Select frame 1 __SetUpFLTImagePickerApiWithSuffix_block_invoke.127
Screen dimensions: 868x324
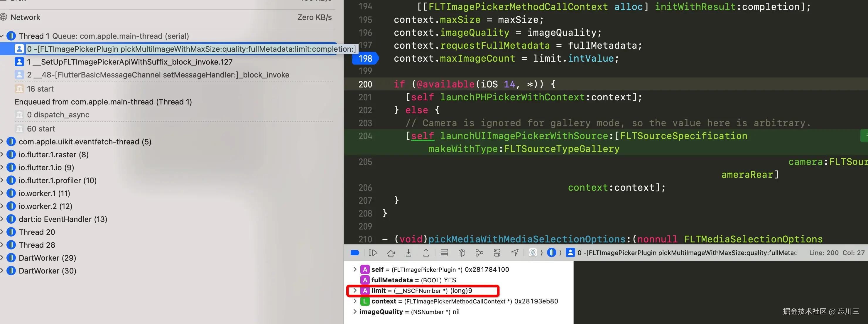coord(130,62)
